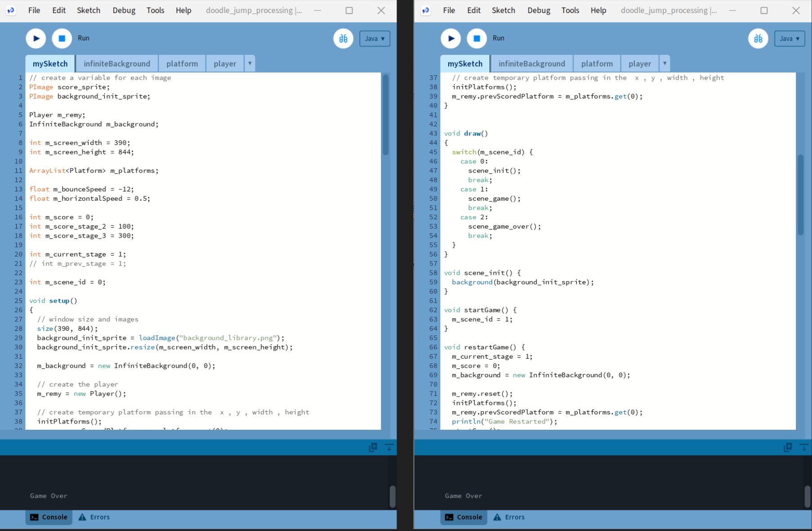Open Help menu in left window

coord(183,10)
